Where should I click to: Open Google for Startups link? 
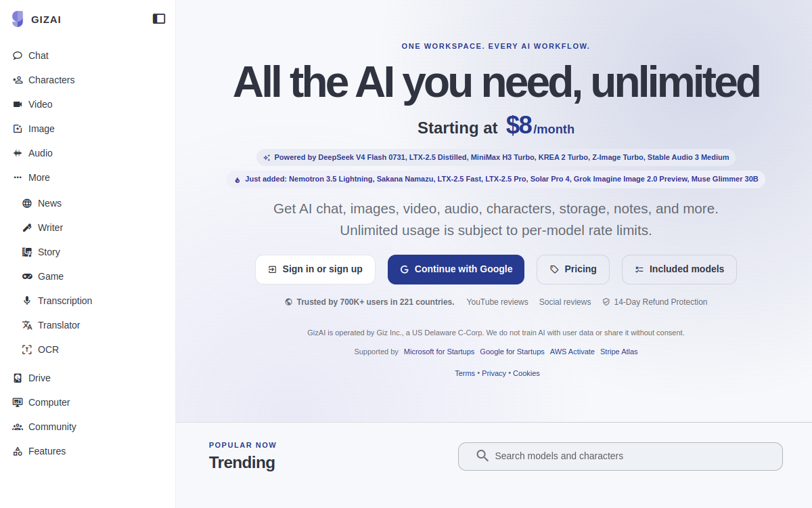pyautogui.click(x=512, y=352)
